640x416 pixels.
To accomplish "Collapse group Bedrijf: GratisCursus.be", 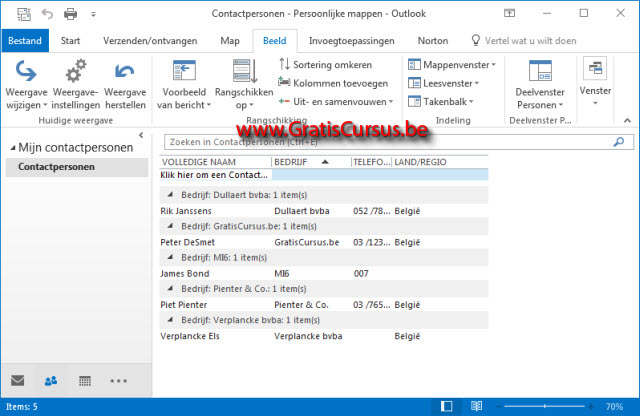I will tap(170, 226).
